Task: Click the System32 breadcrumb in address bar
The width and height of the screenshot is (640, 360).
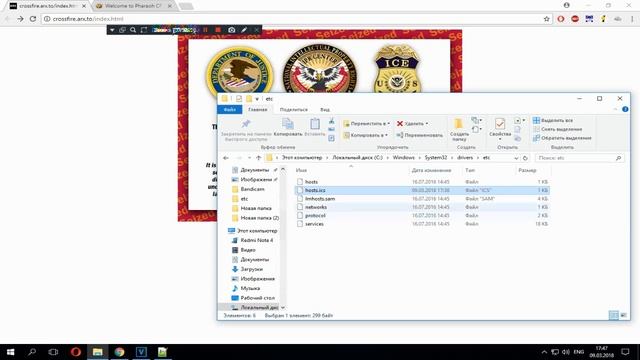Action: click(x=436, y=158)
